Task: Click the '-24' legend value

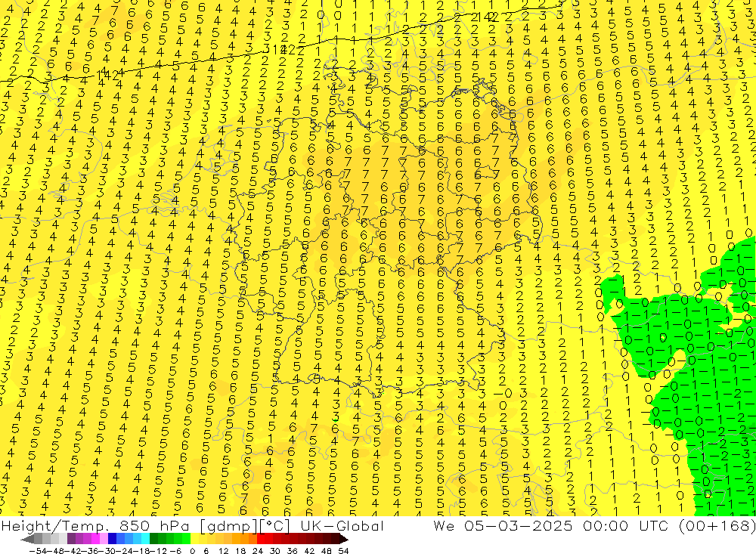Action: 124,551
